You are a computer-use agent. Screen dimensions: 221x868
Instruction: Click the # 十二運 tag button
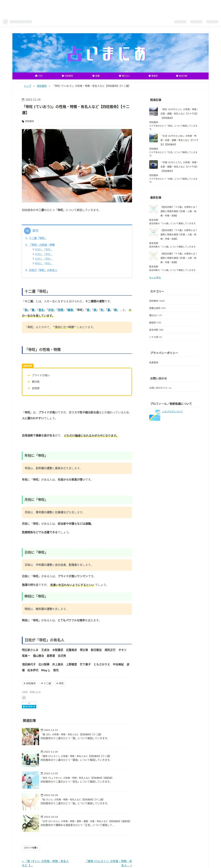coord(46,683)
